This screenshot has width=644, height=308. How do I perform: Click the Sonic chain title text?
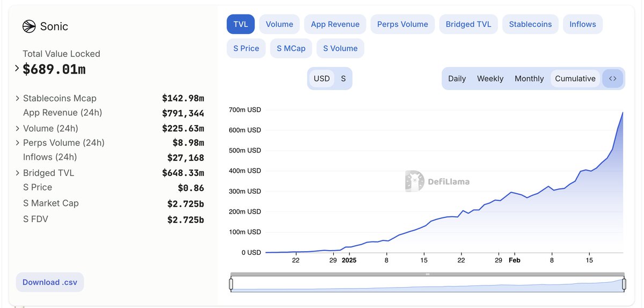coord(54,26)
